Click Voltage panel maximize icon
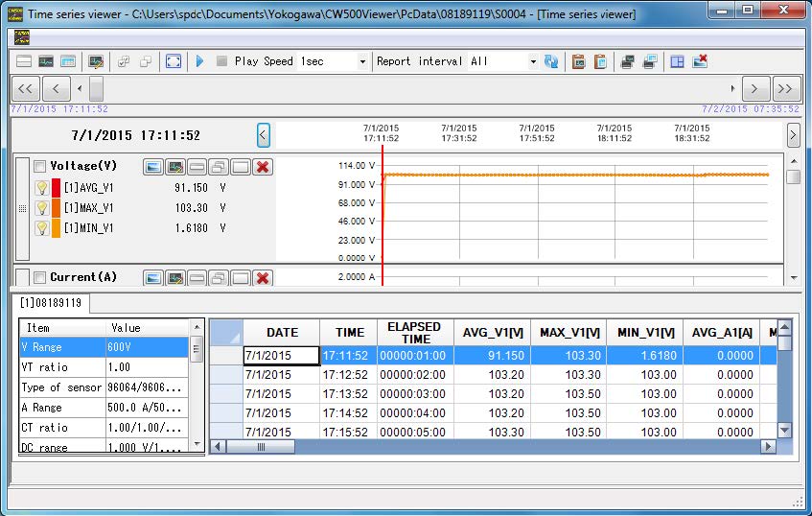Screen dimensions: 812x516 click(241, 167)
